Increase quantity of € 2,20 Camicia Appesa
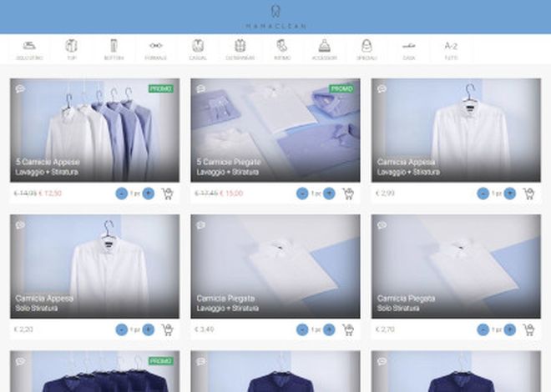 point(149,329)
